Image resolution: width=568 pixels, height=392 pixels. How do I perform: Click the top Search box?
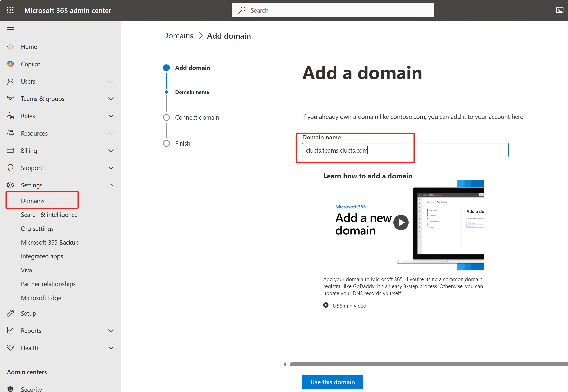pos(333,10)
